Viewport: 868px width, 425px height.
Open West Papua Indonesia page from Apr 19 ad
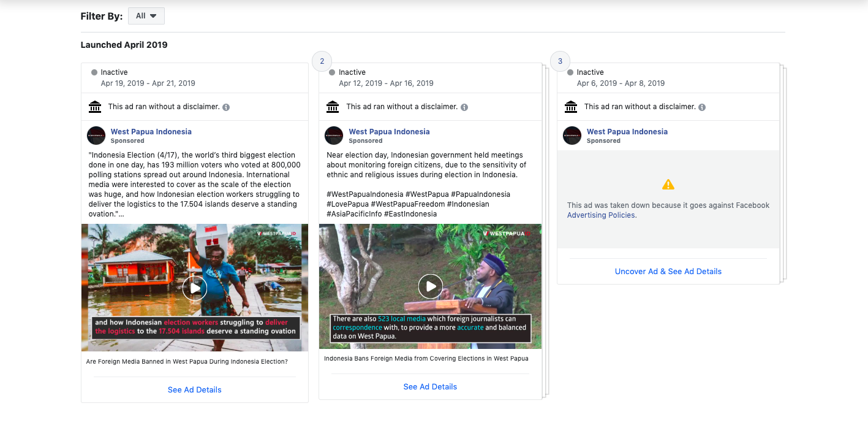(151, 132)
